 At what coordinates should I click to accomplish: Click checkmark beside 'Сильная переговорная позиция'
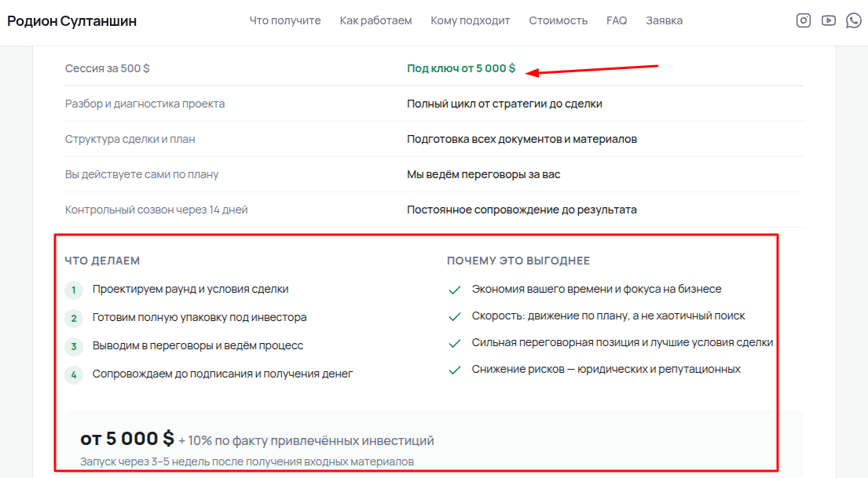click(x=455, y=343)
